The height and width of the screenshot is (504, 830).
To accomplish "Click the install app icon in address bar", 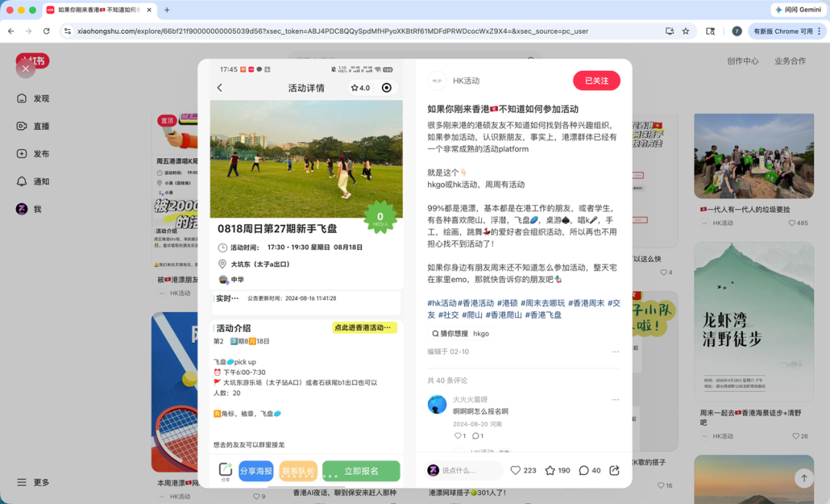I will (669, 31).
